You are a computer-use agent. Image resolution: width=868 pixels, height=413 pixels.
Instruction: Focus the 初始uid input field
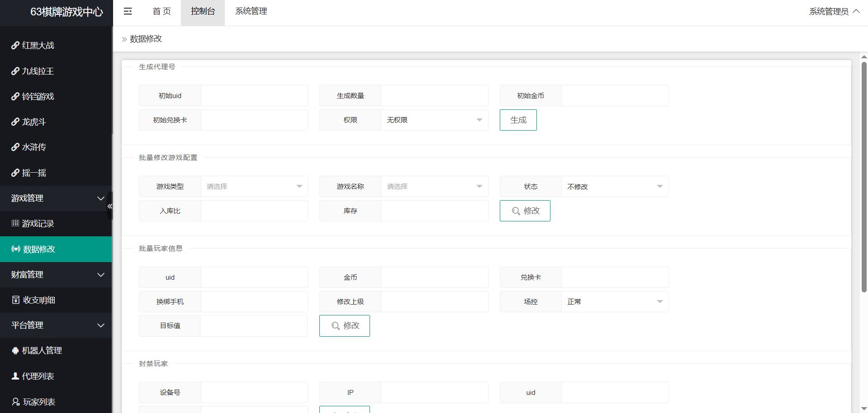[x=254, y=96]
